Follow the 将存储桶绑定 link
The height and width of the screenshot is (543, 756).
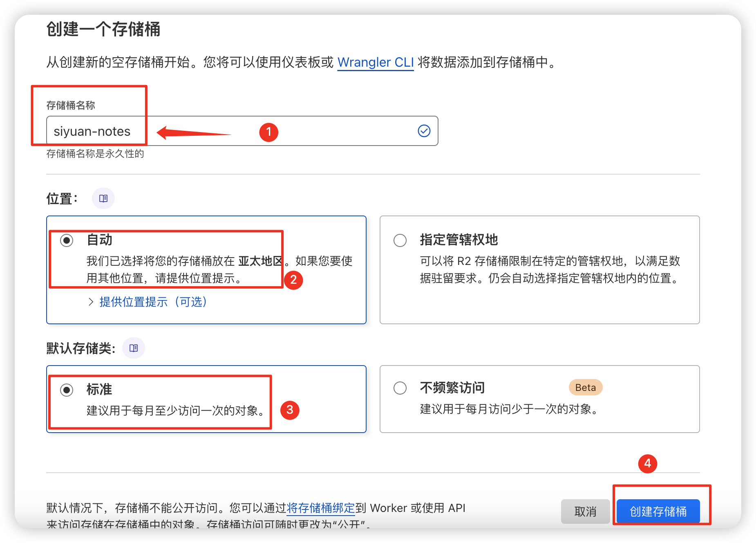pyautogui.click(x=320, y=508)
